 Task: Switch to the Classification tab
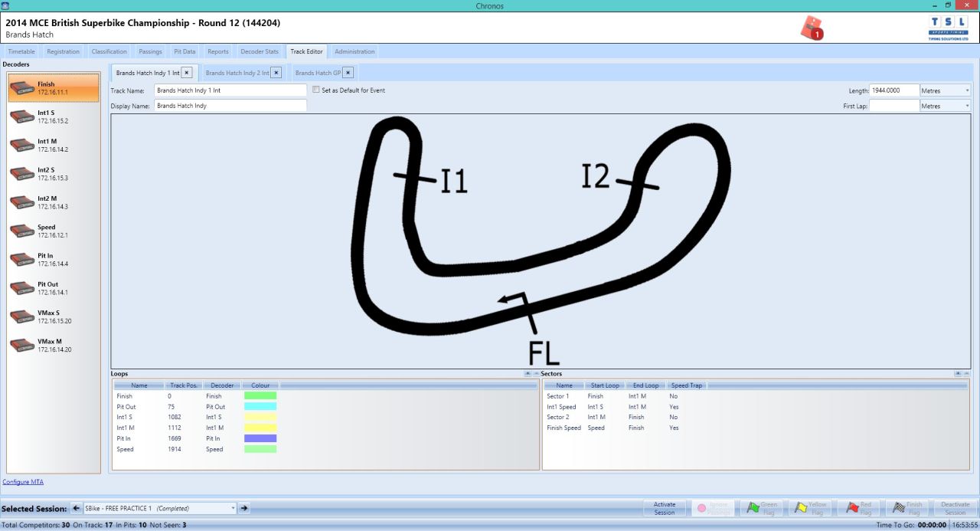point(109,51)
